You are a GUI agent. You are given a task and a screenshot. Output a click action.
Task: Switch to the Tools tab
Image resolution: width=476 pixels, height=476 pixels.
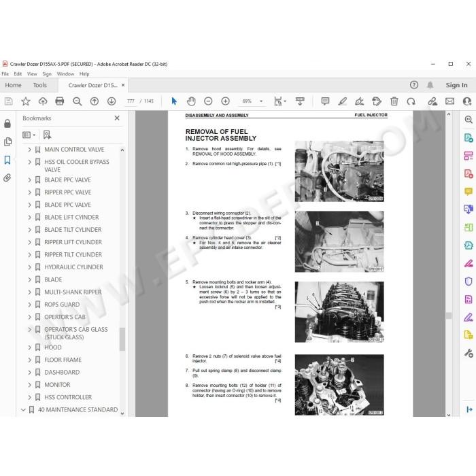click(x=39, y=85)
